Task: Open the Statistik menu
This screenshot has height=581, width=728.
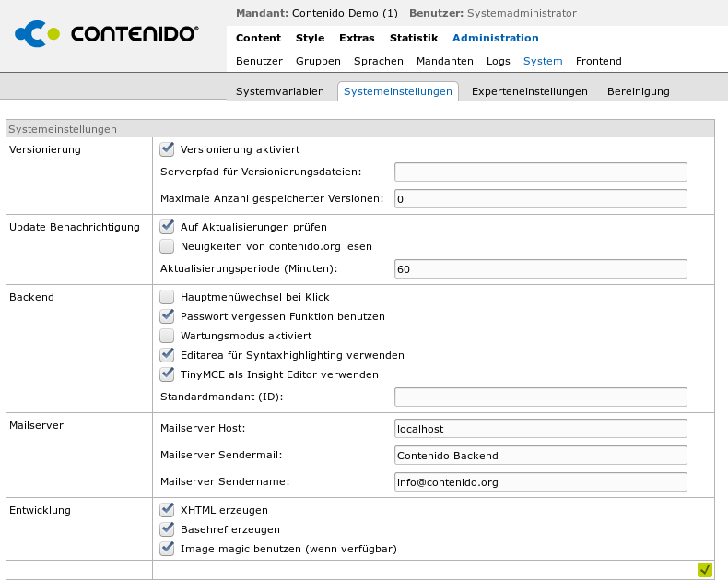Action: (413, 38)
